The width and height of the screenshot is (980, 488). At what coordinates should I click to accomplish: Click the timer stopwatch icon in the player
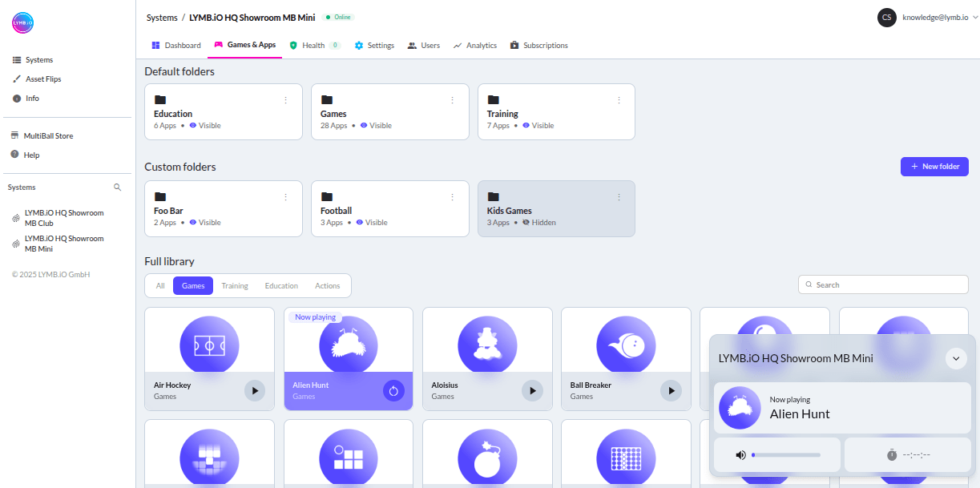[x=892, y=455]
